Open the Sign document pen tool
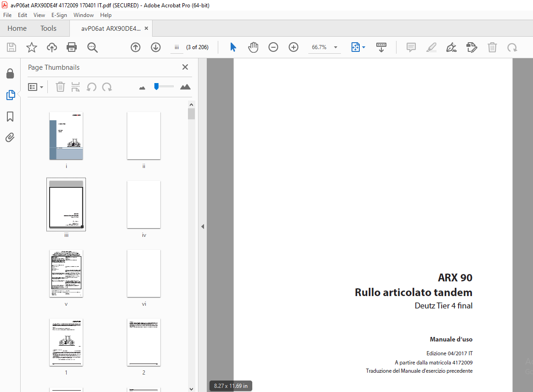 [451, 47]
